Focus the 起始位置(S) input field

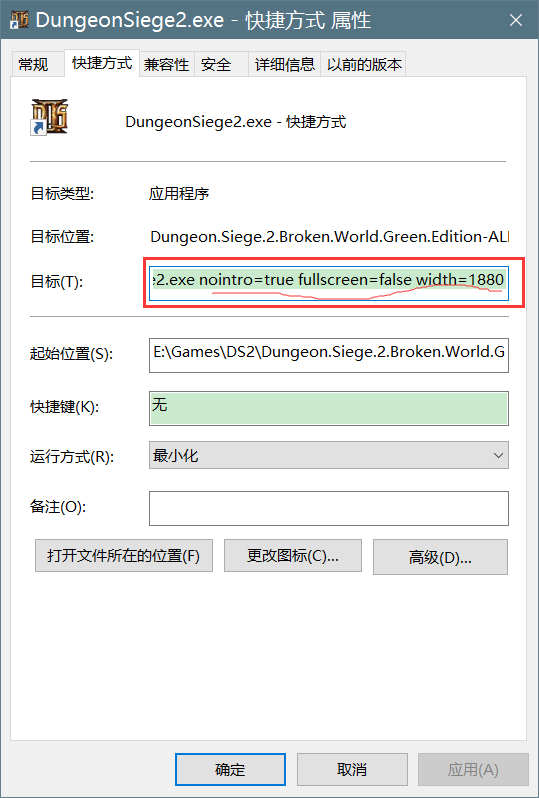click(x=329, y=355)
